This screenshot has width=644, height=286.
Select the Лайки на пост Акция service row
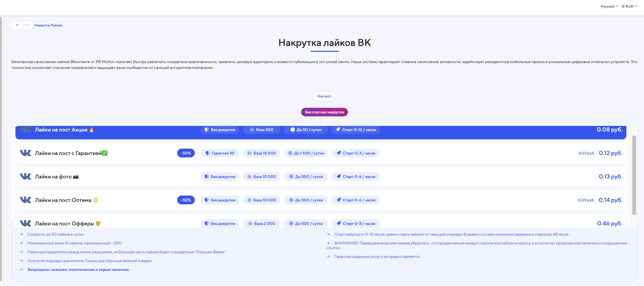321,132
